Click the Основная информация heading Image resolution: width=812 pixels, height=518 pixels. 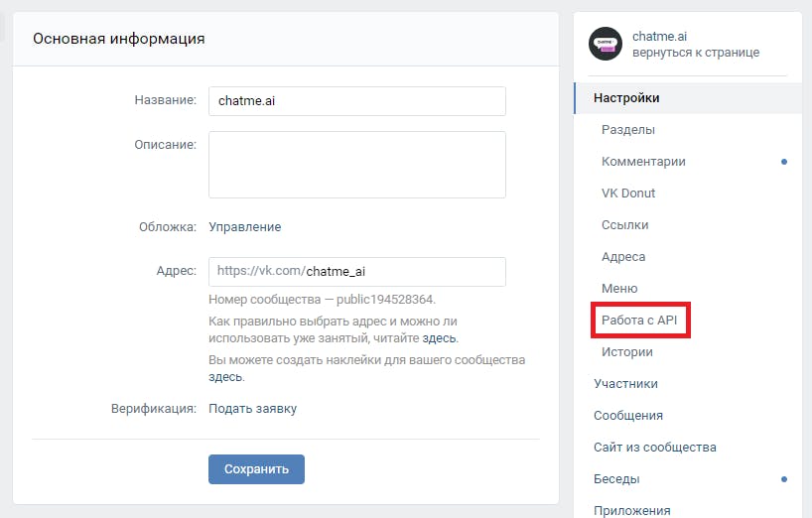click(x=118, y=39)
